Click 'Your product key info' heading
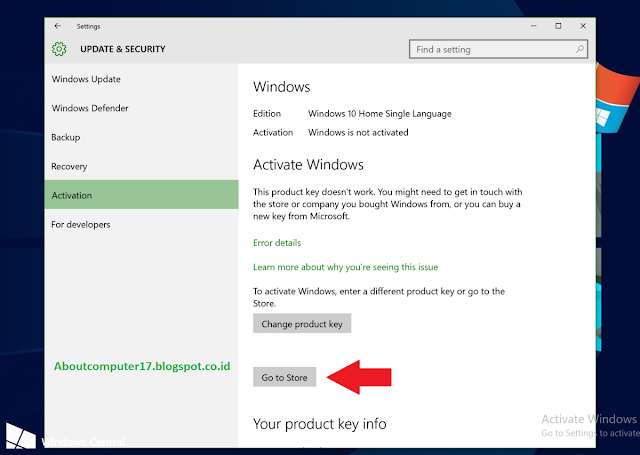Screen dimensions: 640x455 pyautogui.click(x=320, y=424)
